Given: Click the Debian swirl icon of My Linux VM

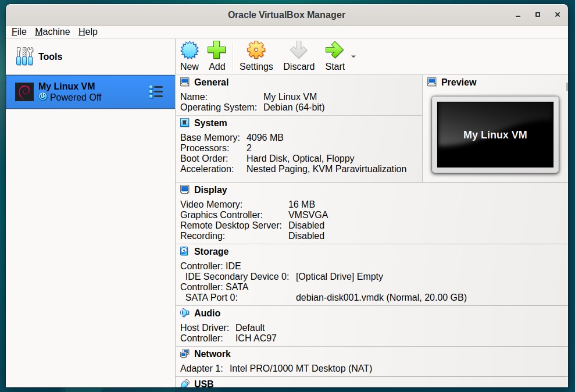Looking at the screenshot, I should (x=24, y=92).
